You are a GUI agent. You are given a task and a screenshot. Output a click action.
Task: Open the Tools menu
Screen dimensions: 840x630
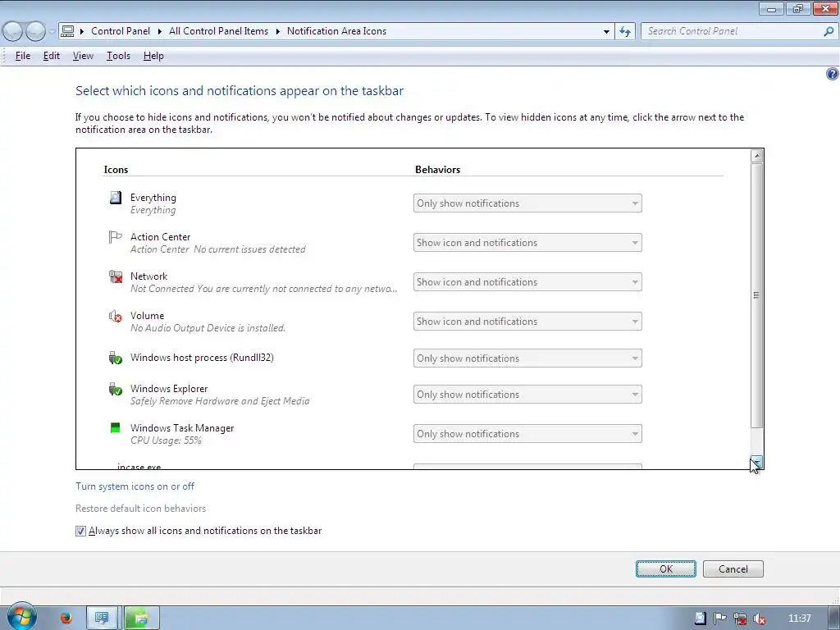click(x=118, y=56)
